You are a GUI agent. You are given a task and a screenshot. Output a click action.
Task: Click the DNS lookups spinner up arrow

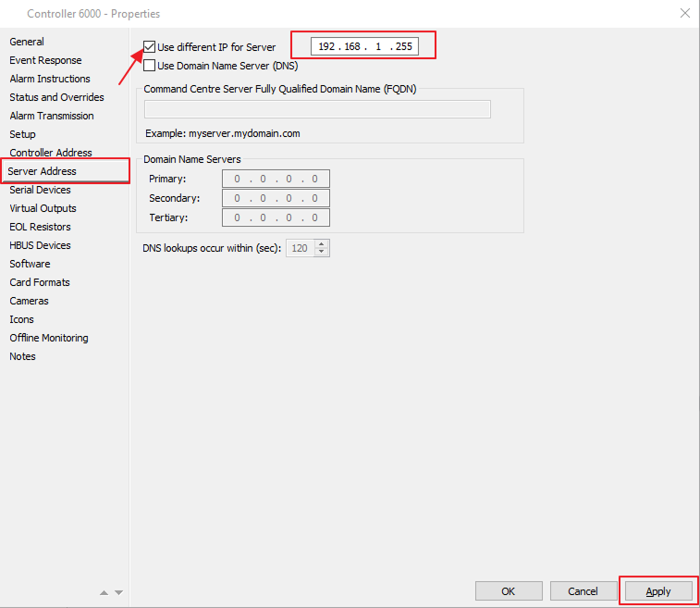[x=322, y=244]
